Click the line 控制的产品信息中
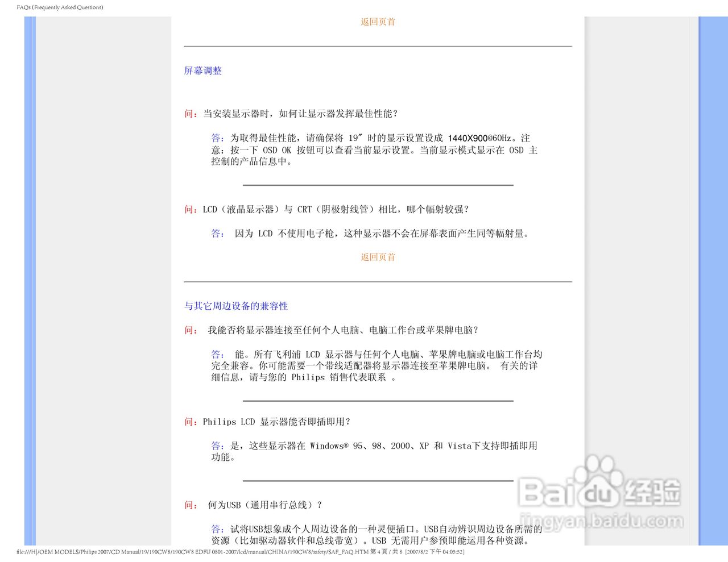The width and height of the screenshot is (728, 562). click(x=251, y=162)
